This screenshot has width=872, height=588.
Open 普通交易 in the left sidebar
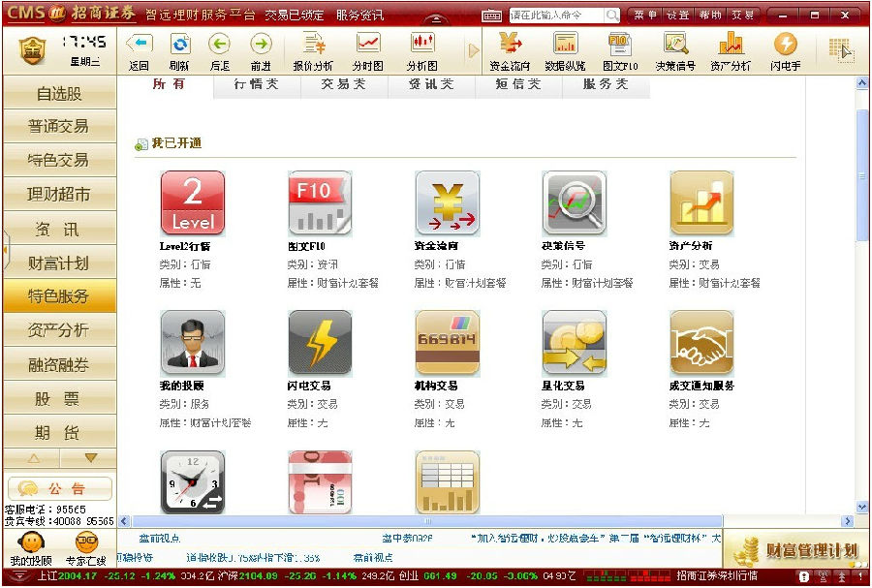coord(59,127)
